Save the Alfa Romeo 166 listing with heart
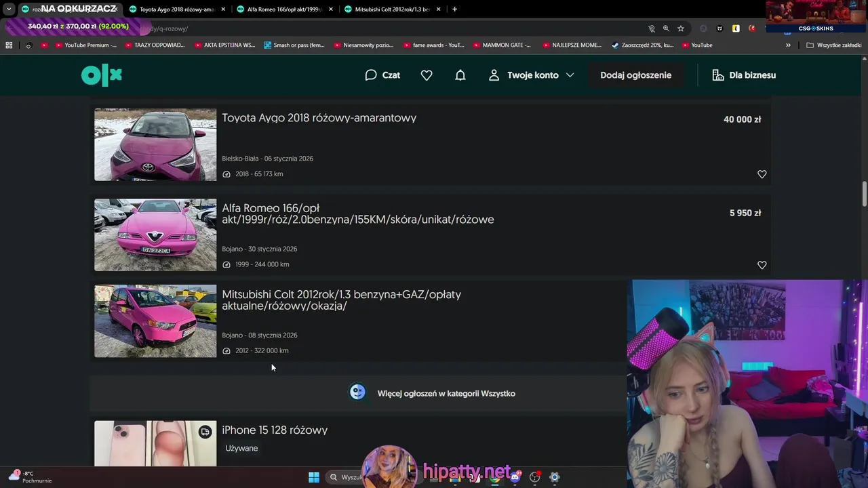868x488 pixels. (762, 265)
